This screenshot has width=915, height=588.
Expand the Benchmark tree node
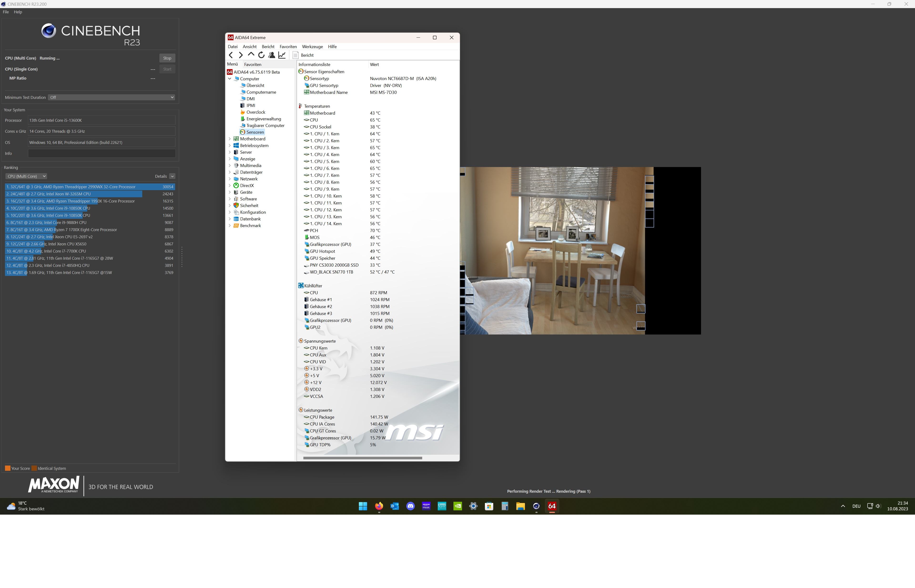point(229,226)
